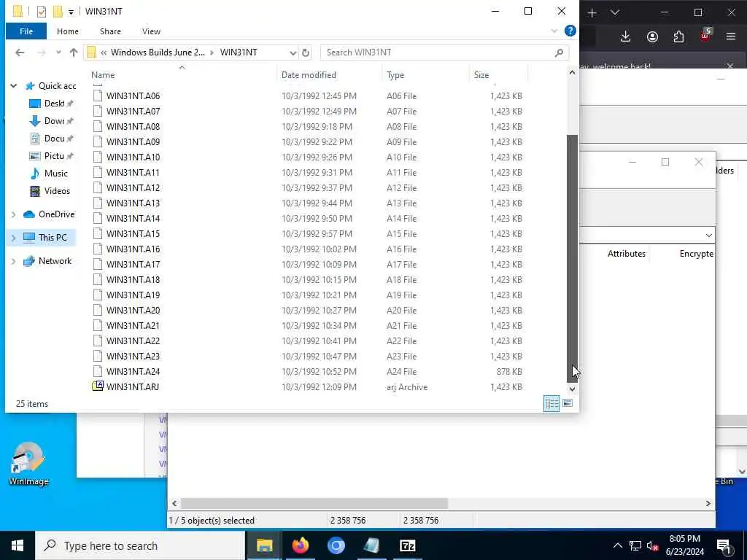The height and width of the screenshot is (560, 747).
Task: Open Desktop in Quick access
Action: 52,104
